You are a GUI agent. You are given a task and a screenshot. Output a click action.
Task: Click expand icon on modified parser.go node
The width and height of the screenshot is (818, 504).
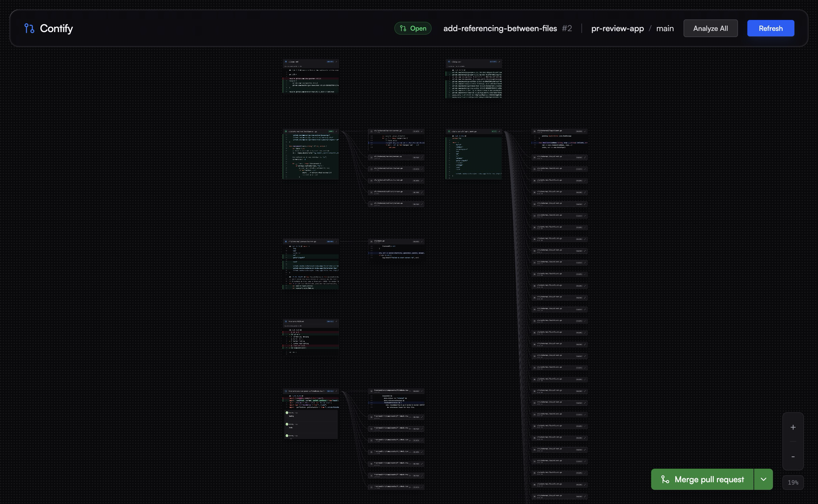coord(336,131)
